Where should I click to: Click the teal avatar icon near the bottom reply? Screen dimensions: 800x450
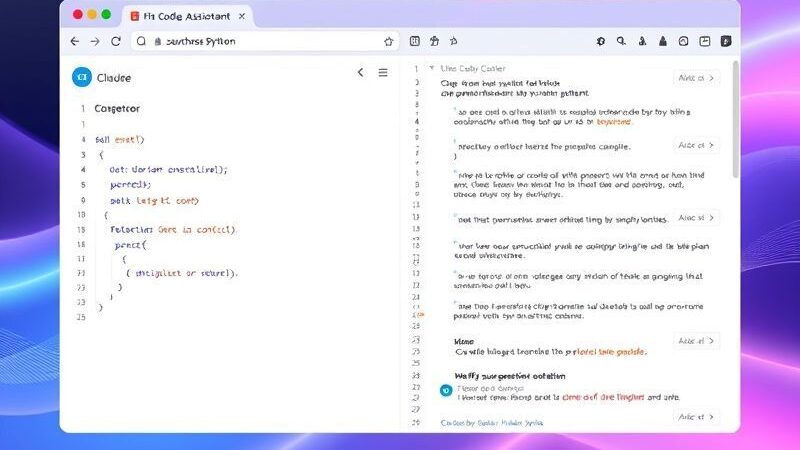point(446,390)
